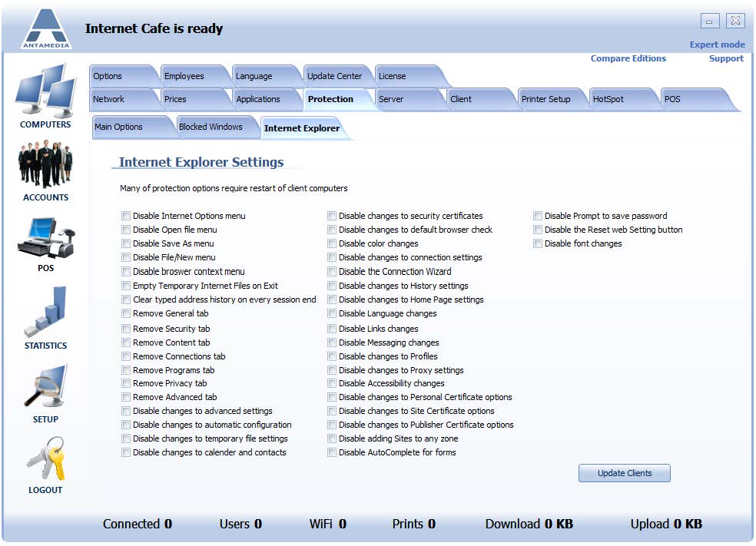
Task: Check Disable Accessibility changes
Action: pos(332,384)
